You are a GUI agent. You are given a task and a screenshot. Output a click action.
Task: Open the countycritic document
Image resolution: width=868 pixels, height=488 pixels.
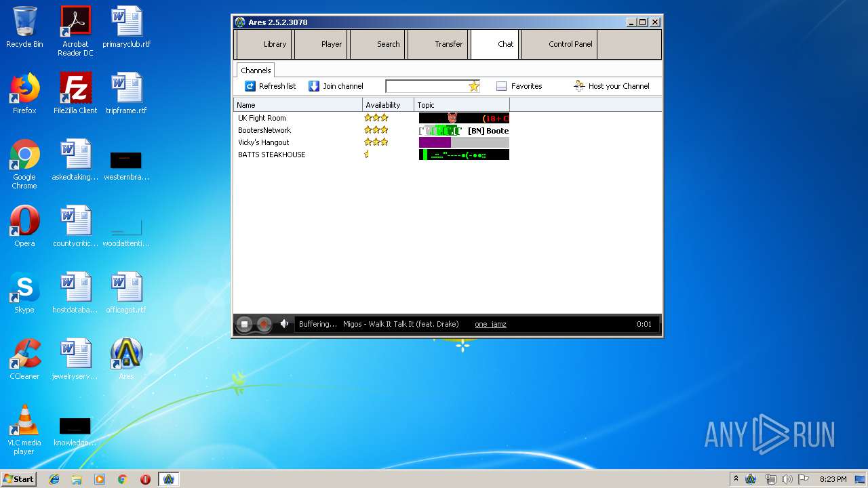pyautogui.click(x=75, y=226)
